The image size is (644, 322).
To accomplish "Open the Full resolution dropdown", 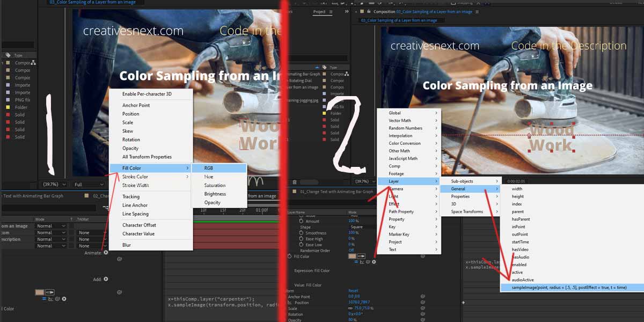I will click(x=87, y=185).
